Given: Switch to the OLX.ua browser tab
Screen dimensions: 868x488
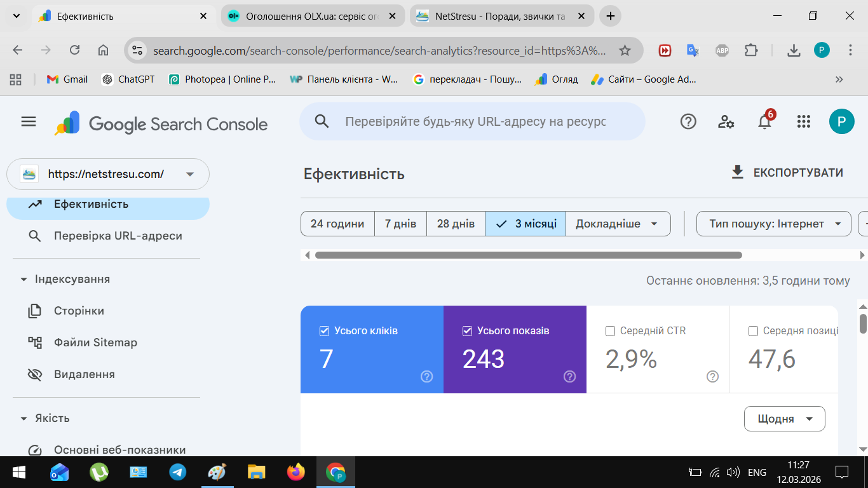Looking at the screenshot, I should (x=311, y=16).
